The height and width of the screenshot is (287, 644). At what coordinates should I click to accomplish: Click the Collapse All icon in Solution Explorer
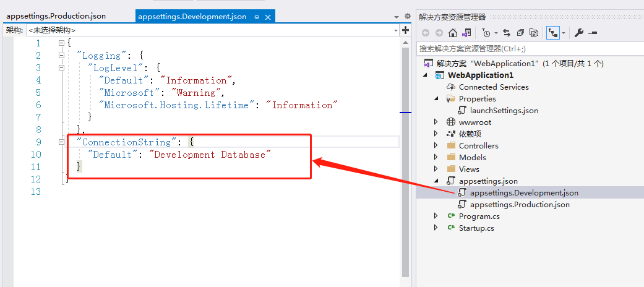520,33
